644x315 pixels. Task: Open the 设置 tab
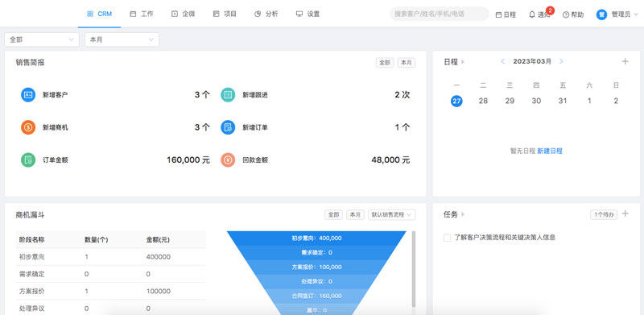[308, 14]
